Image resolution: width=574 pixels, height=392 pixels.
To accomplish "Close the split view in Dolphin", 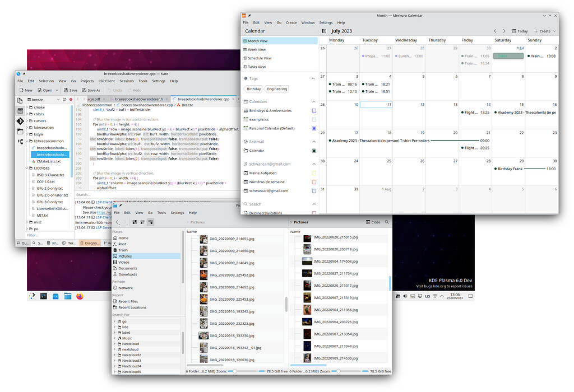I will point(372,222).
